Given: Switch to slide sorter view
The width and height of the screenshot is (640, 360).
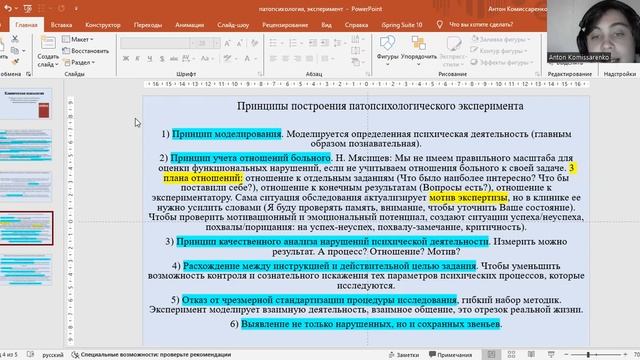Looking at the screenshot, I should coord(511,354).
